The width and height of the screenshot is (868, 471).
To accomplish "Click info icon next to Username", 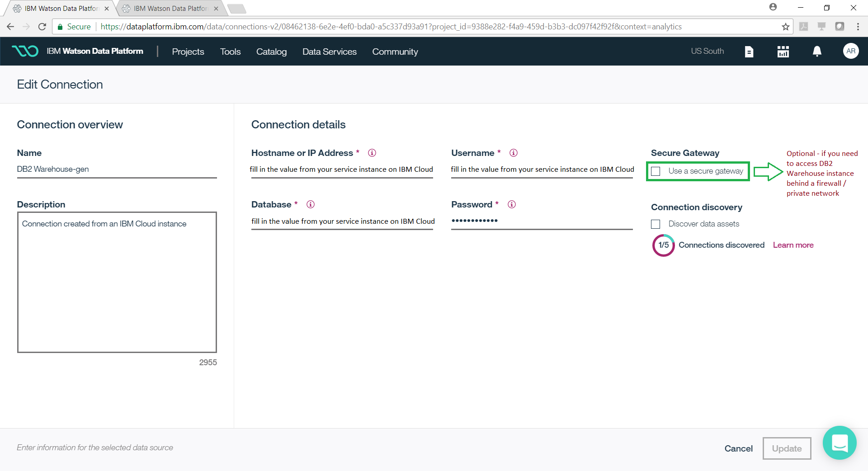I will click(x=514, y=153).
